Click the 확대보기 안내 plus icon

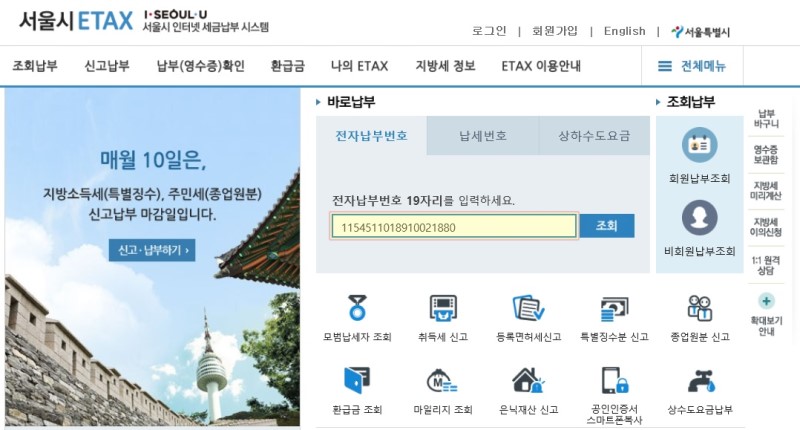(x=766, y=301)
